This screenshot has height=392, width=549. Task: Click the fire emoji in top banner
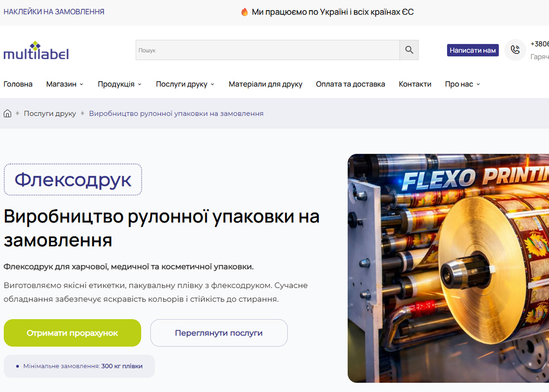[244, 12]
